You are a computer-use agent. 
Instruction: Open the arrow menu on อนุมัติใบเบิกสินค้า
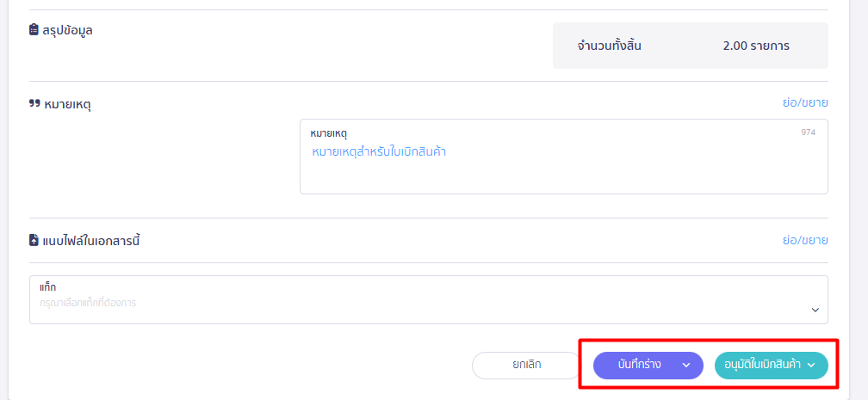tap(811, 365)
